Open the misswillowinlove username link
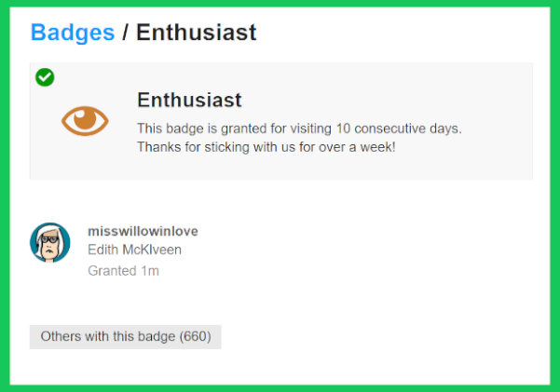 143,231
